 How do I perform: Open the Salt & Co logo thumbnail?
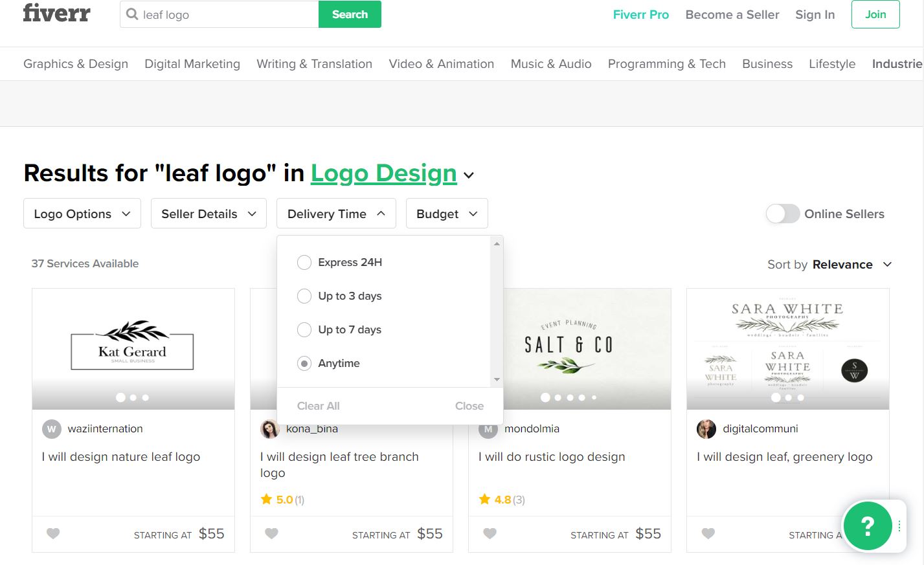pyautogui.click(x=587, y=349)
